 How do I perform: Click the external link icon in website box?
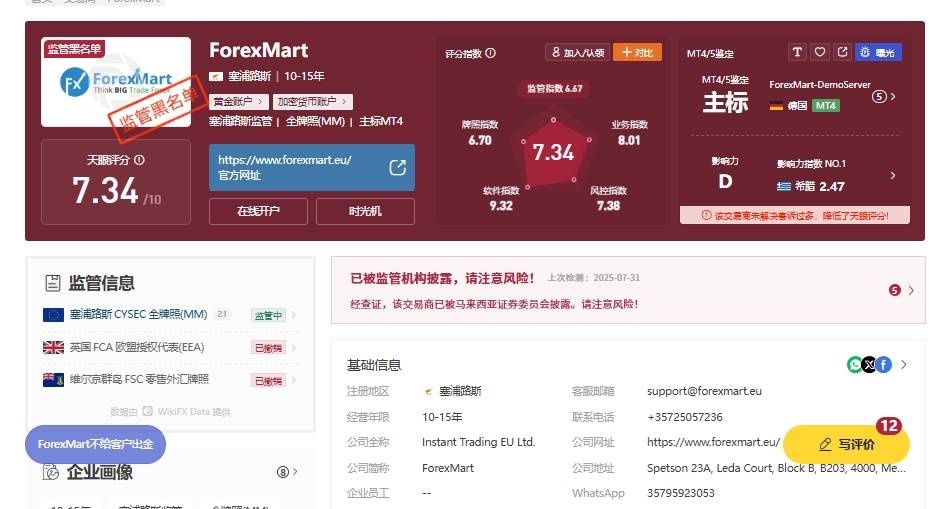click(397, 167)
